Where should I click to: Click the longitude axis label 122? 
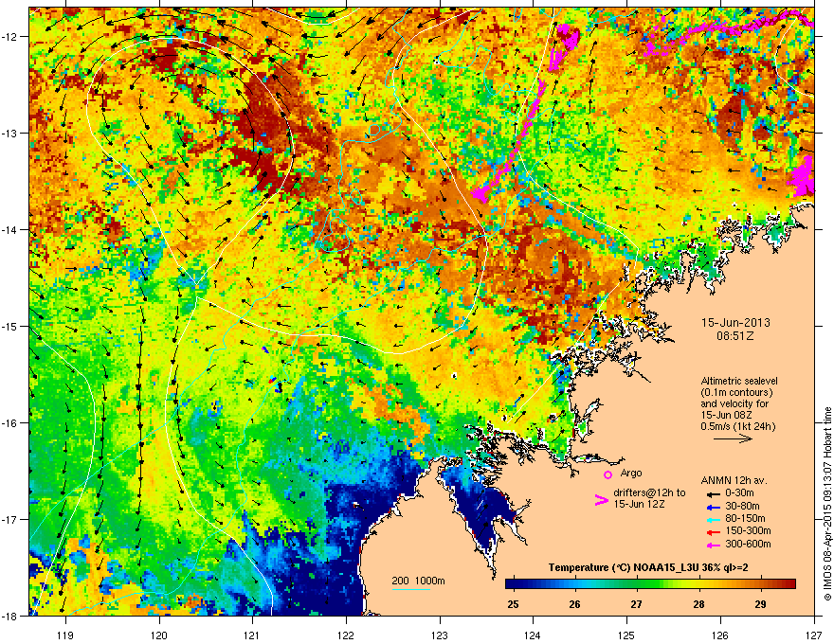coord(346,635)
